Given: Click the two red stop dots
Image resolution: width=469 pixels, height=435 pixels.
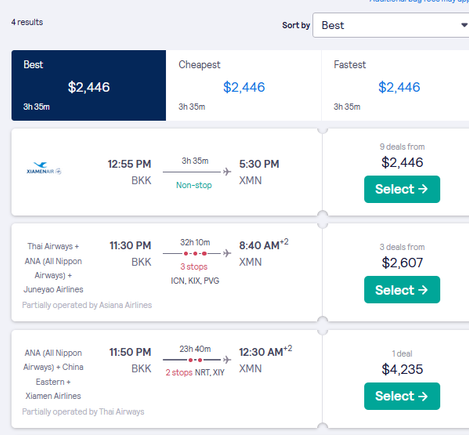Looking at the screenshot, I should coord(195,360).
